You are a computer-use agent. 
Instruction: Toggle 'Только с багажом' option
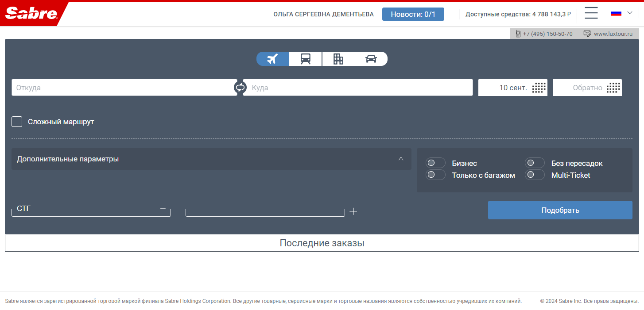(x=435, y=175)
